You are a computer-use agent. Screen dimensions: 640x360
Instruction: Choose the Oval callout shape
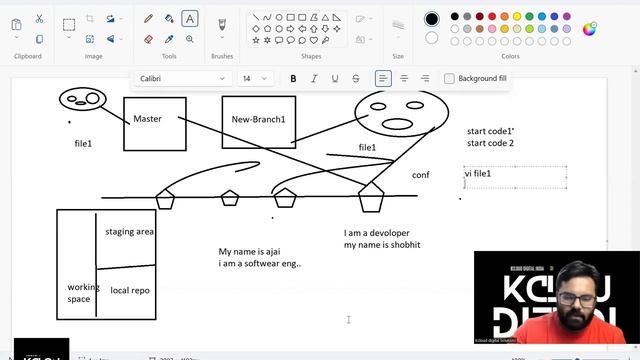pyautogui.click(x=291, y=40)
